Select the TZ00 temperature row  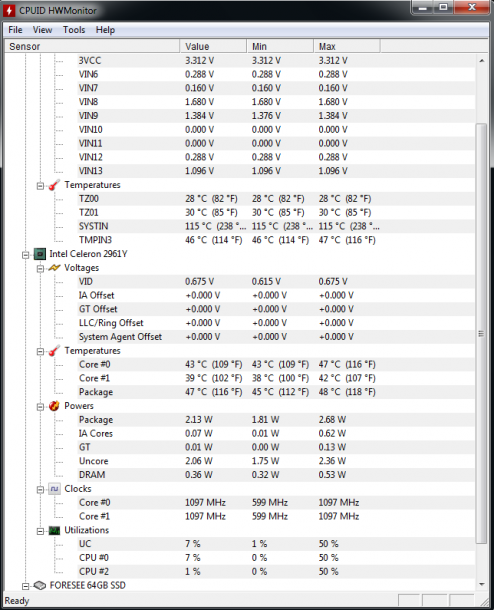click(x=276, y=199)
